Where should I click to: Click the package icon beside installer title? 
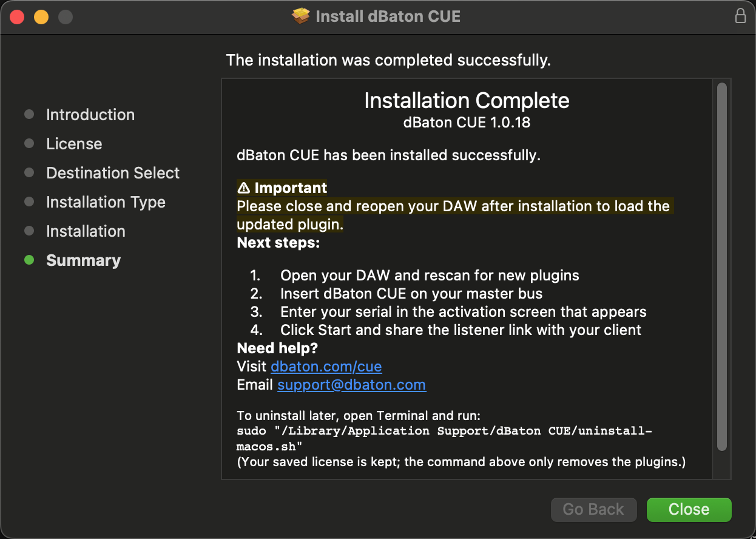point(300,16)
